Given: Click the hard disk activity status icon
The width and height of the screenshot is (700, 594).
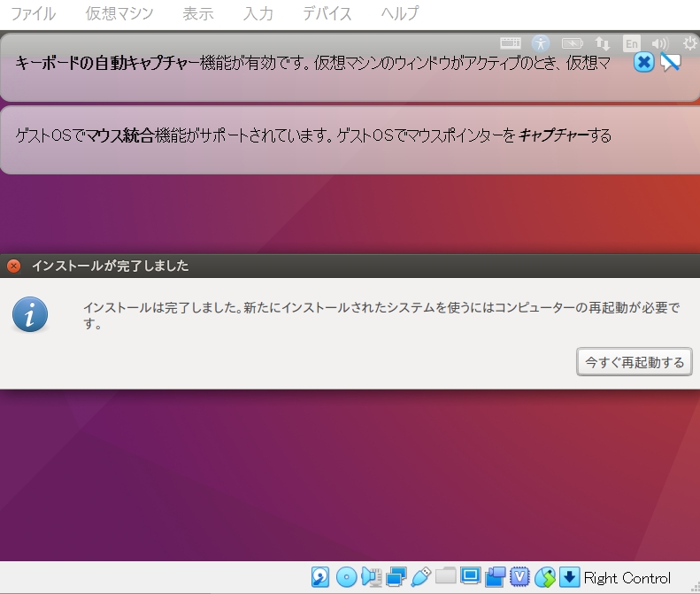Looking at the screenshot, I should click(x=320, y=577).
